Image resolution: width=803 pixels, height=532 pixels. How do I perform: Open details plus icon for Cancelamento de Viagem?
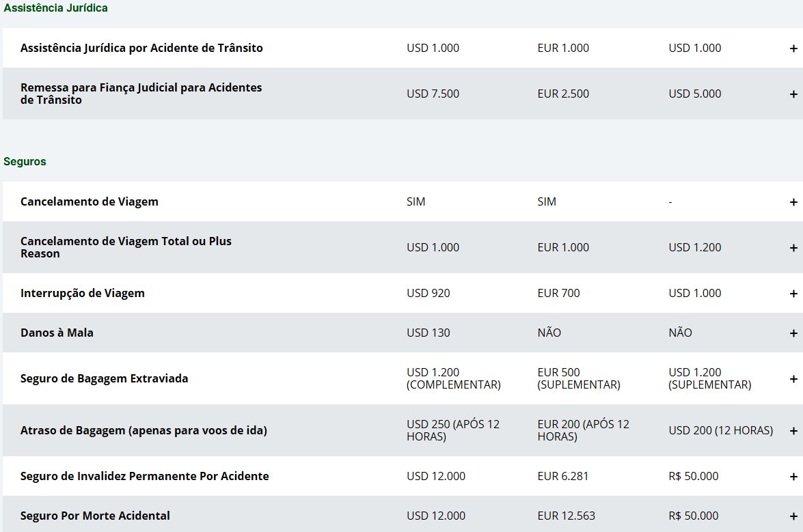(x=793, y=202)
